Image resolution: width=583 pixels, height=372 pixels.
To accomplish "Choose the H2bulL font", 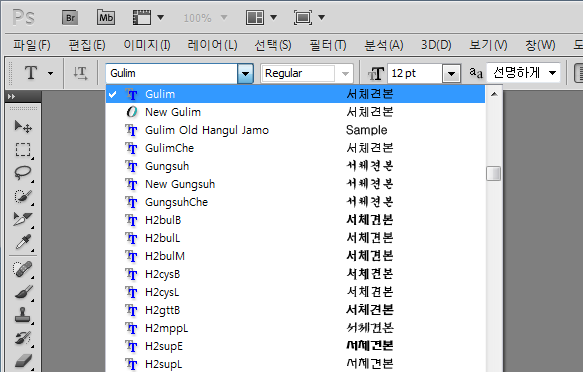I will point(296,238).
